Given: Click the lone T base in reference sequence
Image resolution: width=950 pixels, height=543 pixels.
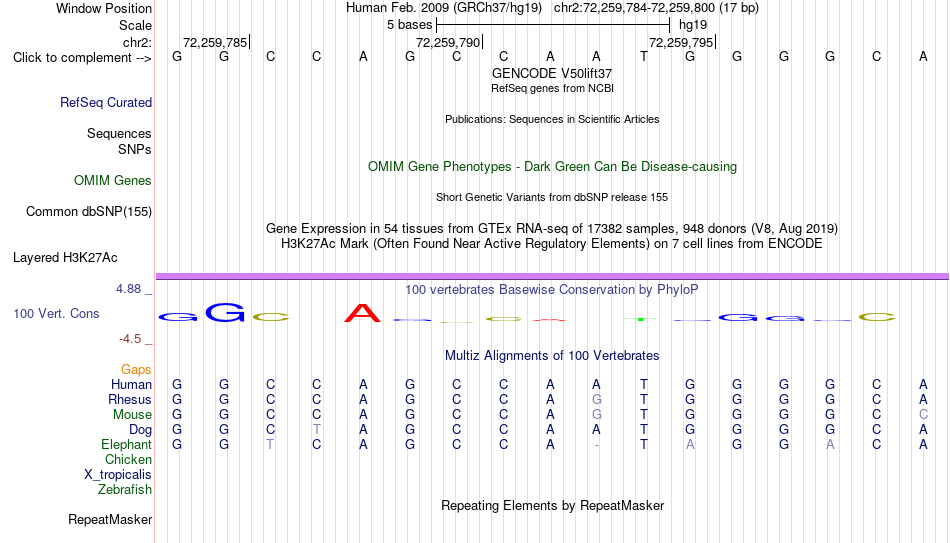Looking at the screenshot, I should coord(643,57).
